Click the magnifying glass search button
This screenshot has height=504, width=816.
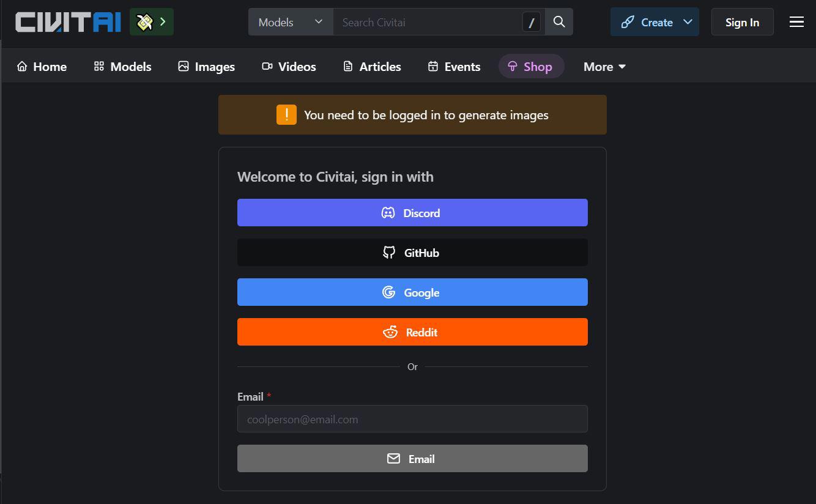(x=559, y=22)
